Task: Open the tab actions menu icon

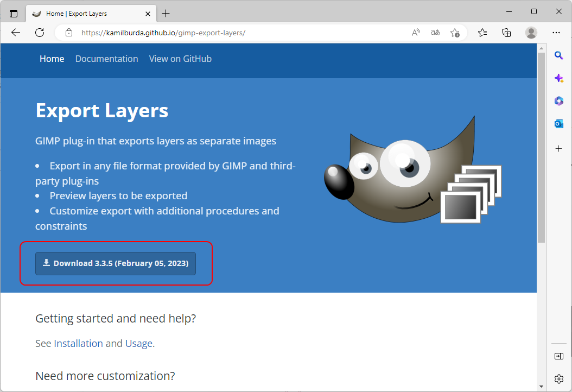Action: 14,13
